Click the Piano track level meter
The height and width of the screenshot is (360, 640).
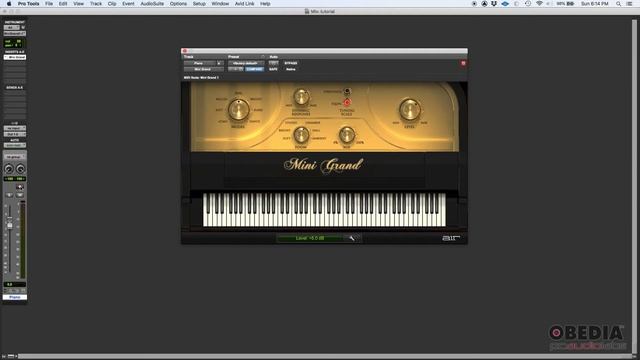(22, 240)
